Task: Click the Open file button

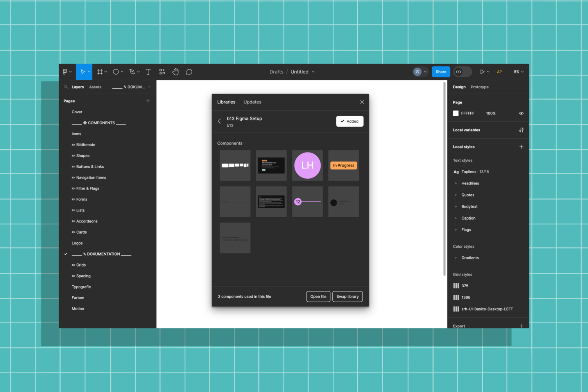Action: point(318,296)
